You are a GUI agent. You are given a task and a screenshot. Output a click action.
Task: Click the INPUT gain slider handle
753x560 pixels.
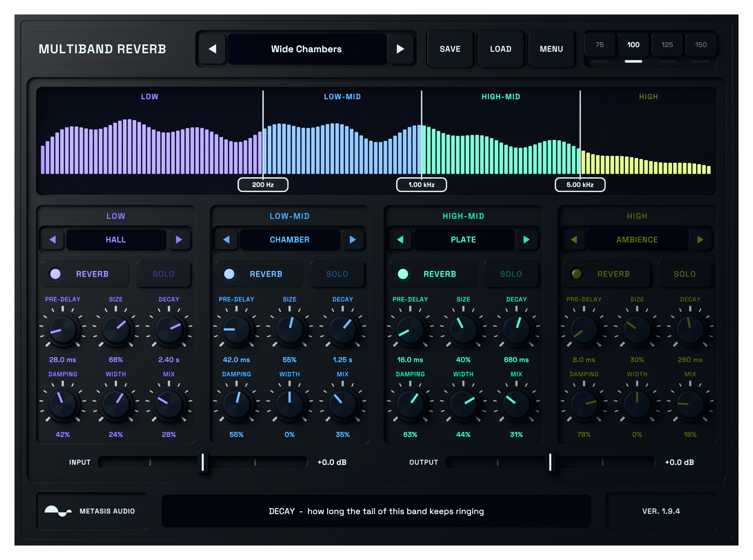(203, 462)
